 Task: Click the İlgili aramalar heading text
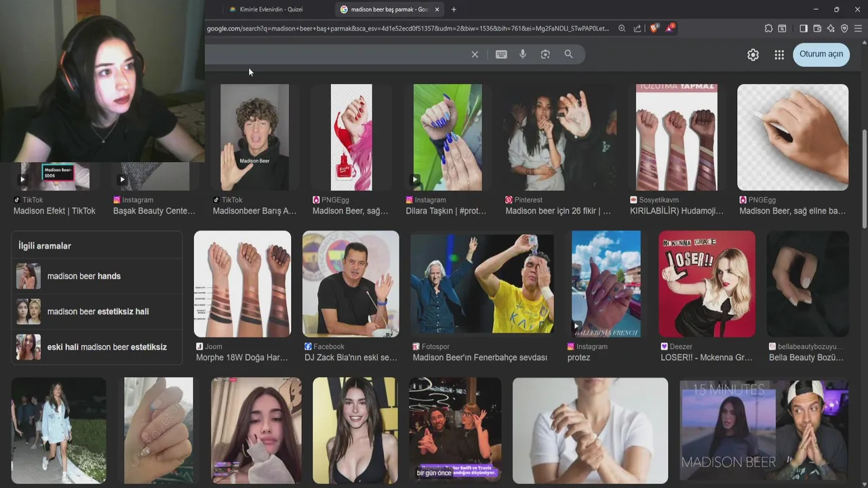pyautogui.click(x=45, y=246)
